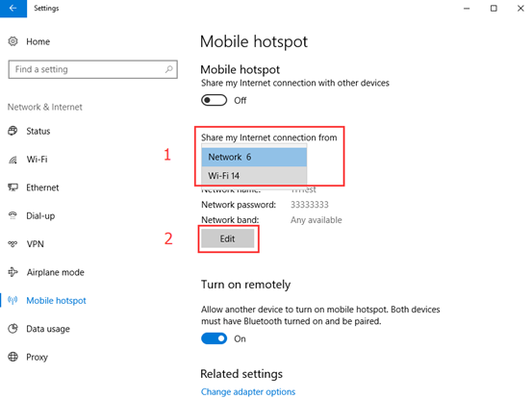The image size is (532, 399).
Task: Select the Status globe icon
Action: [13, 131]
